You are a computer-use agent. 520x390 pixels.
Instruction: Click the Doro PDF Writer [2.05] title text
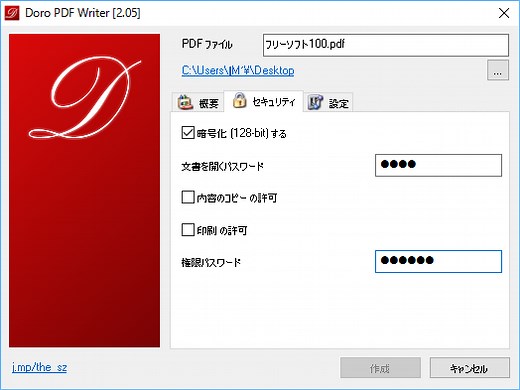point(83,13)
